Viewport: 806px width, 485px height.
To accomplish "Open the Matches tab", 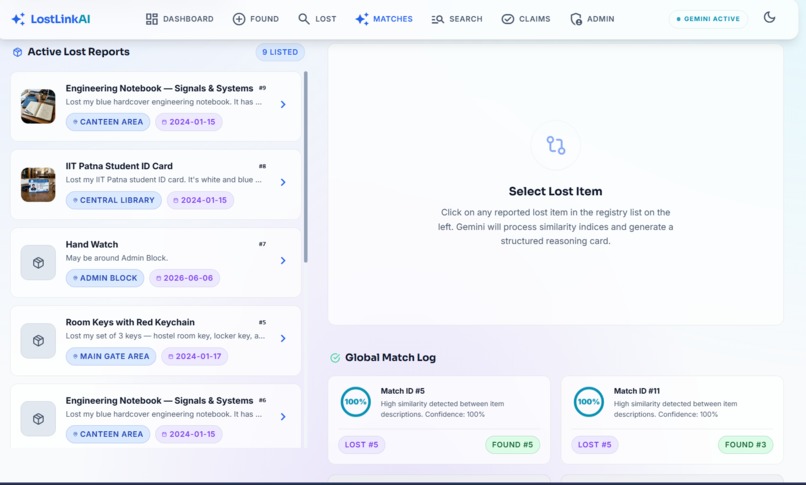I will (384, 19).
